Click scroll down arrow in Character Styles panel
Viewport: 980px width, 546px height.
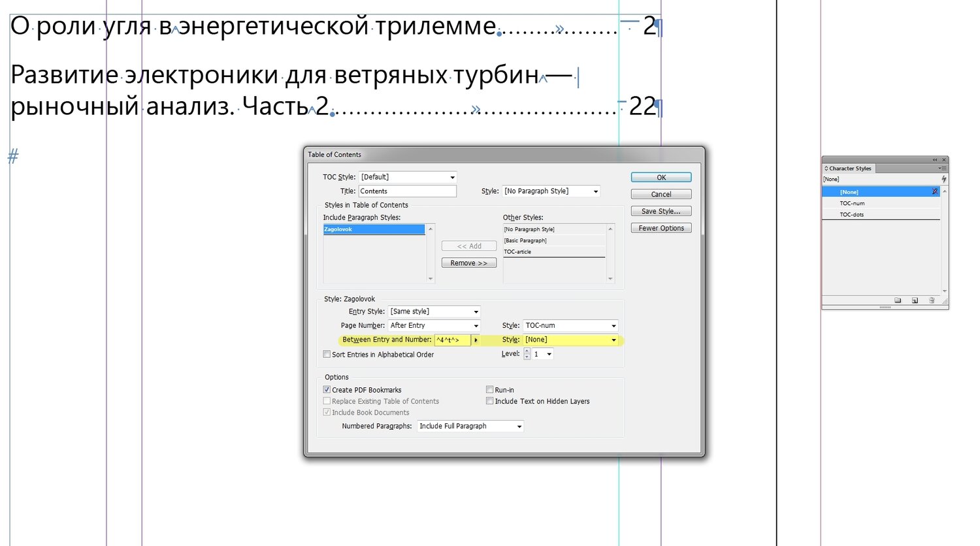[x=945, y=291]
